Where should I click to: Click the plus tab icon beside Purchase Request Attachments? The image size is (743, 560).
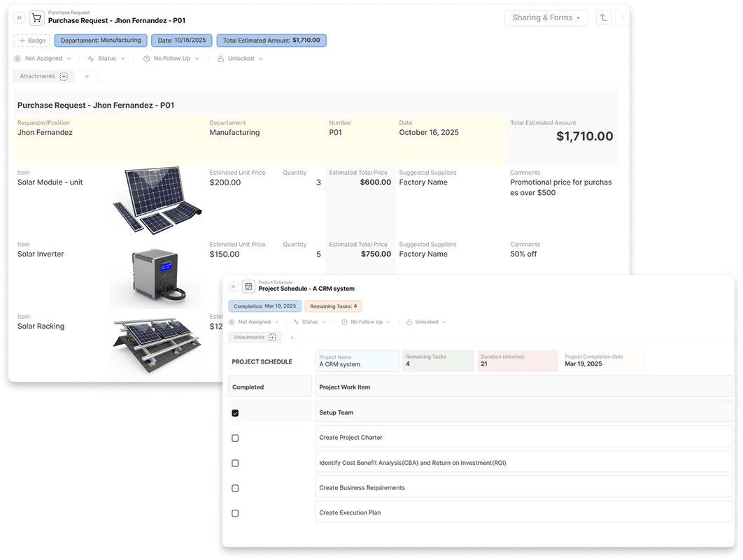[87, 76]
